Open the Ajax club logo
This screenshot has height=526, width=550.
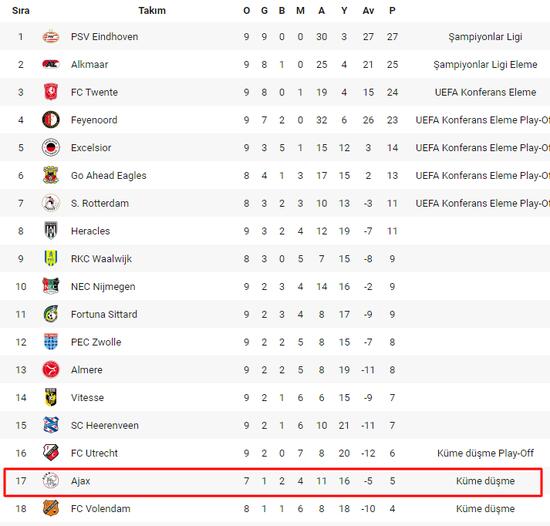51,480
